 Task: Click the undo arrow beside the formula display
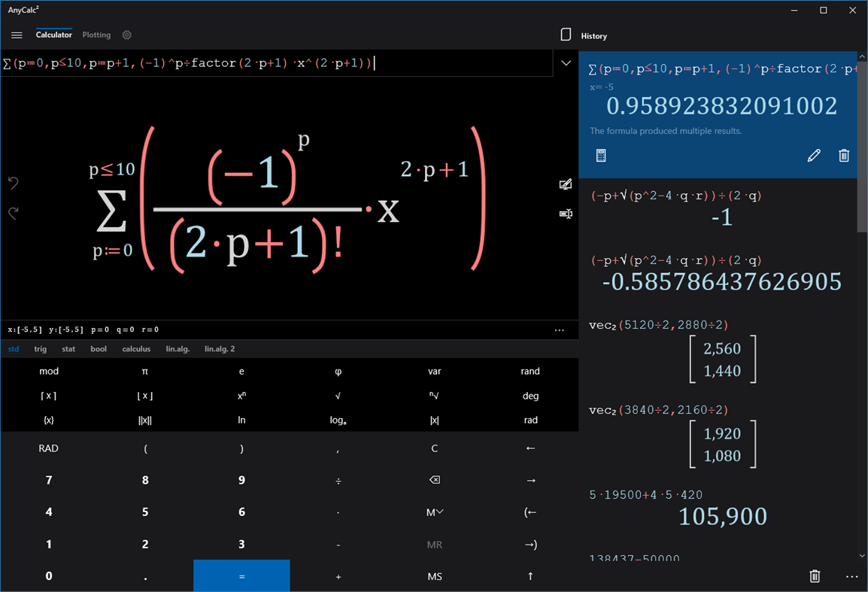pos(13,183)
